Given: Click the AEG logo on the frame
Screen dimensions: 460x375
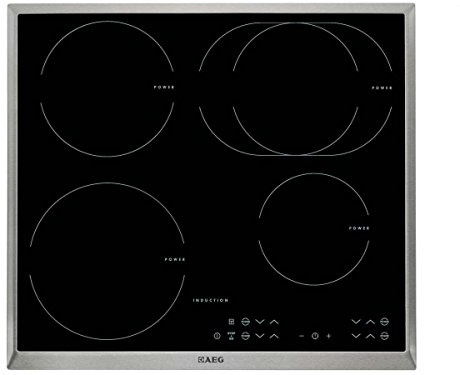Looking at the screenshot, I should pos(210,360).
